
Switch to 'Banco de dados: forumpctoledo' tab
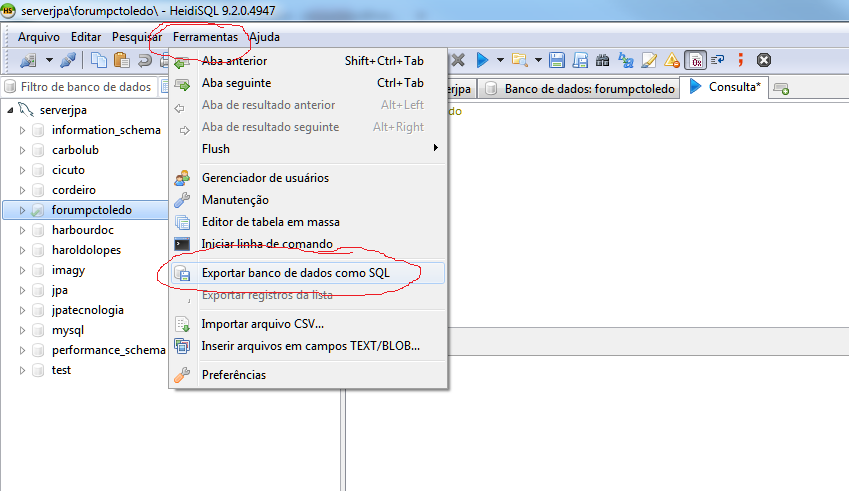click(x=580, y=89)
